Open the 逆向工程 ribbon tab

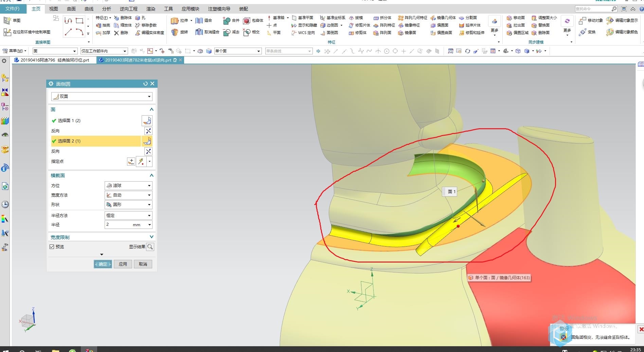pos(129,9)
